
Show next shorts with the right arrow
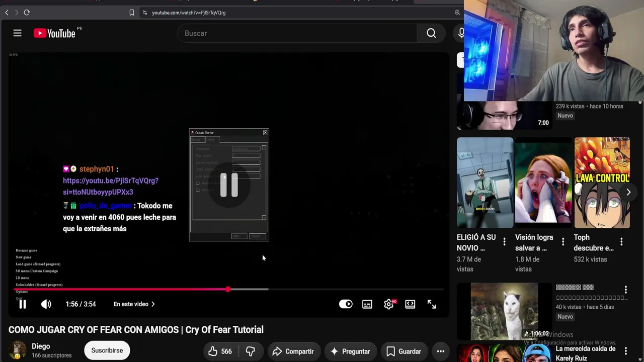(x=628, y=192)
